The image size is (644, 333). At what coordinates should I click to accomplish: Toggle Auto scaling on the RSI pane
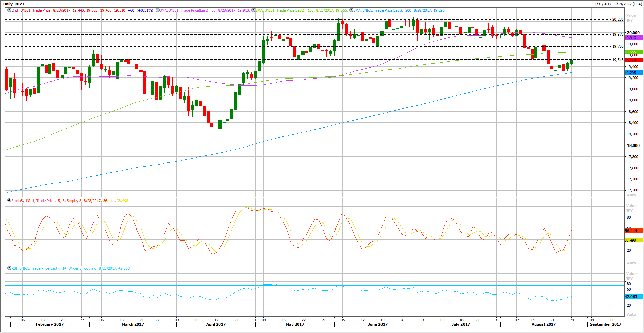631,314
